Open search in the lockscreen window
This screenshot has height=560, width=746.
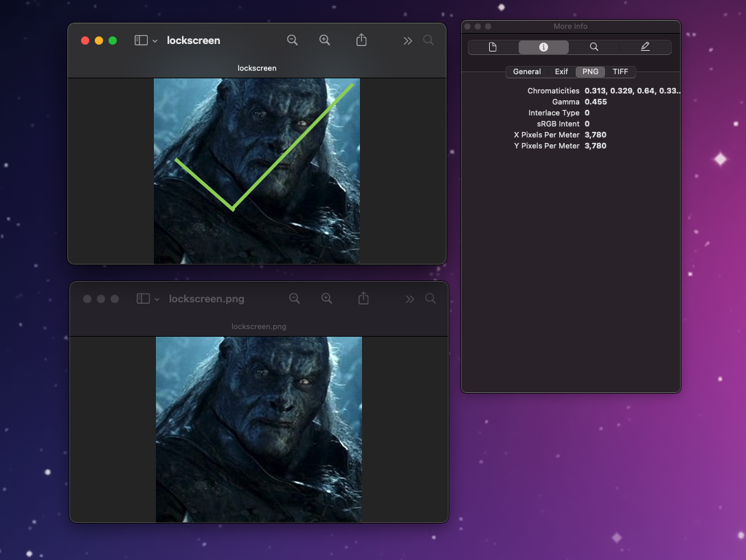pyautogui.click(x=428, y=41)
